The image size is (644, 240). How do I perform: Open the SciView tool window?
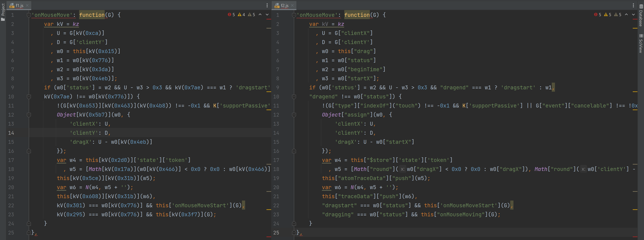pyautogui.click(x=641, y=43)
